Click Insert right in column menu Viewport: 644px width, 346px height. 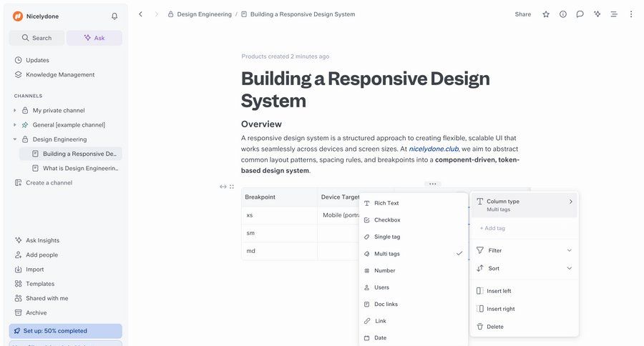(x=500, y=309)
